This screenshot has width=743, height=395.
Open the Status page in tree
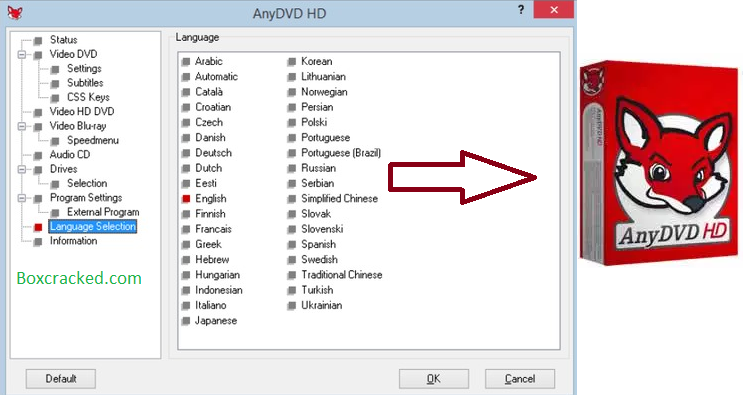coord(63,40)
